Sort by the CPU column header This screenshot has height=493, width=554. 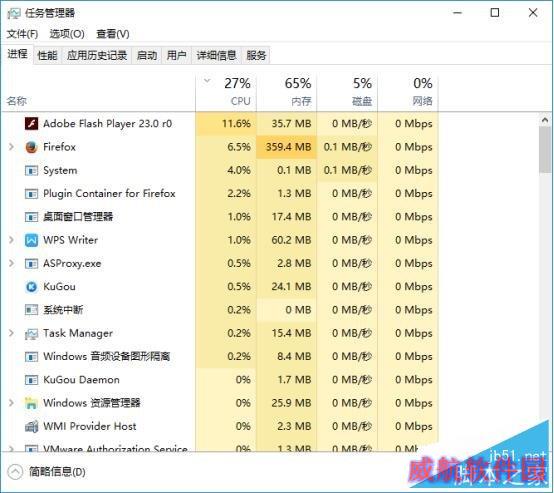click(226, 92)
